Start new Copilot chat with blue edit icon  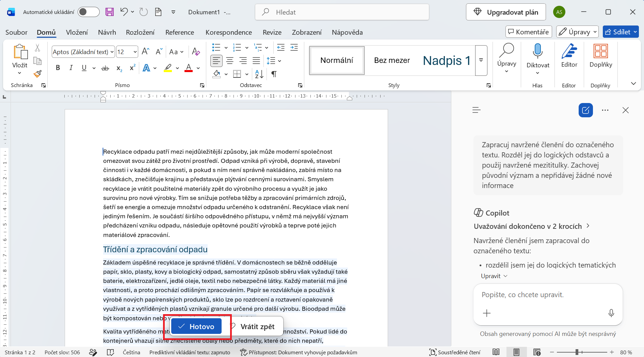[586, 110]
